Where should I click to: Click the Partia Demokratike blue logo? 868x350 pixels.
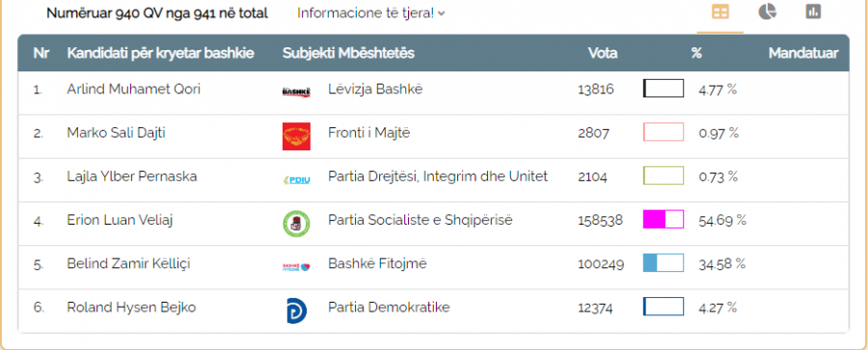tap(296, 310)
